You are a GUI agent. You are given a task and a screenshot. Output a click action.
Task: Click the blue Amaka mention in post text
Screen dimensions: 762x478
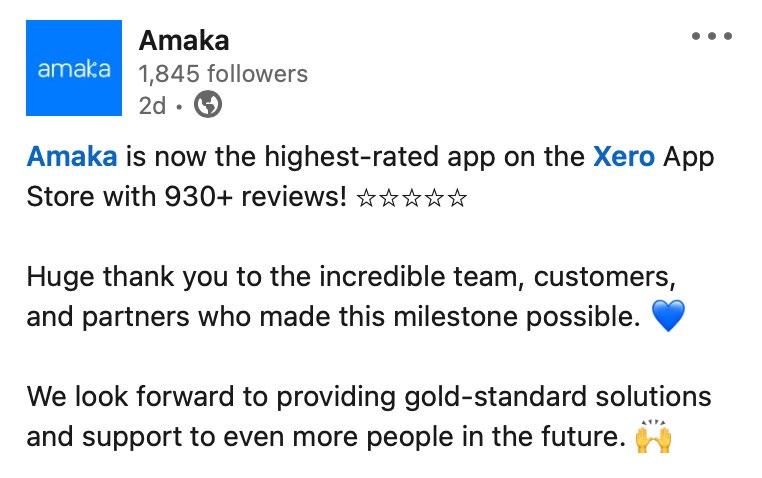72,157
